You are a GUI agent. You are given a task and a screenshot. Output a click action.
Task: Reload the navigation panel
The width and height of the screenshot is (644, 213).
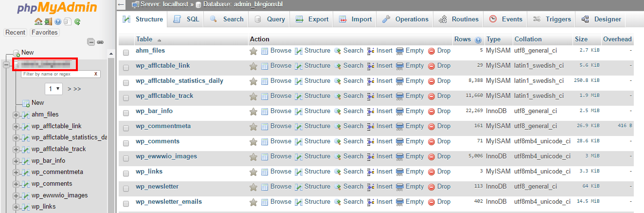(x=77, y=21)
